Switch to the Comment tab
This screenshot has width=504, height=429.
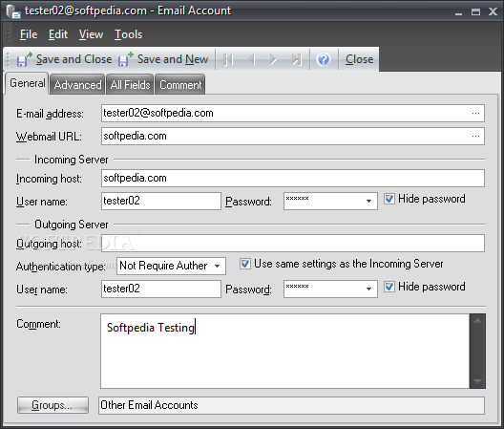[180, 85]
